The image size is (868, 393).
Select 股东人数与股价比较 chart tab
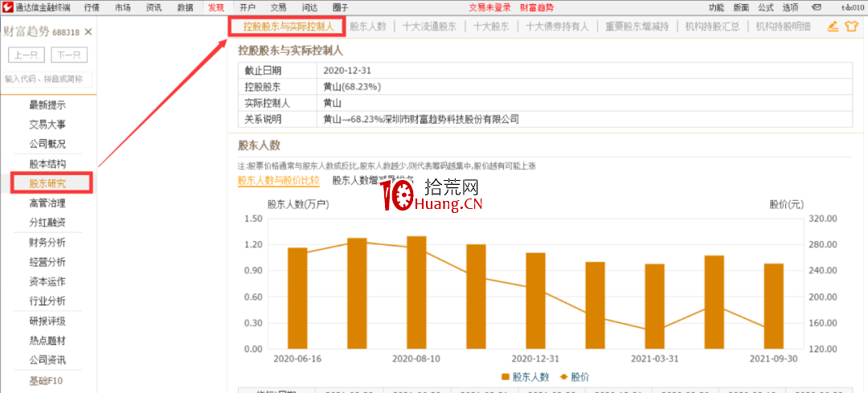(x=278, y=181)
